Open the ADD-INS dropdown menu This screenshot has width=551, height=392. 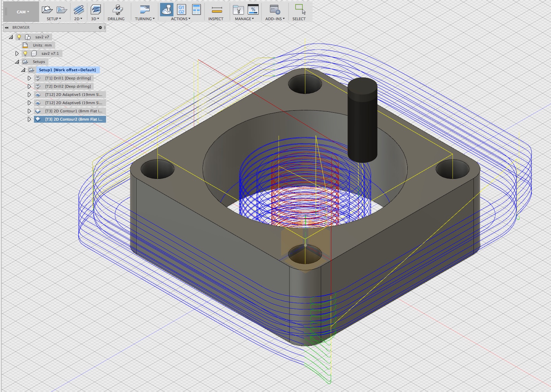pyautogui.click(x=275, y=19)
